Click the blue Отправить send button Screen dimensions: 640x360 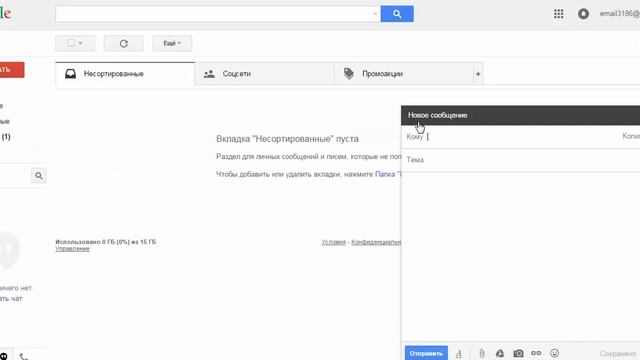coord(426,353)
